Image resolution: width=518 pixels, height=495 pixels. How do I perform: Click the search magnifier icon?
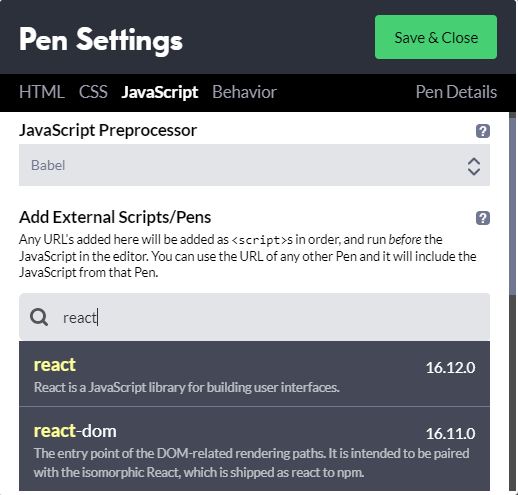click(x=39, y=317)
